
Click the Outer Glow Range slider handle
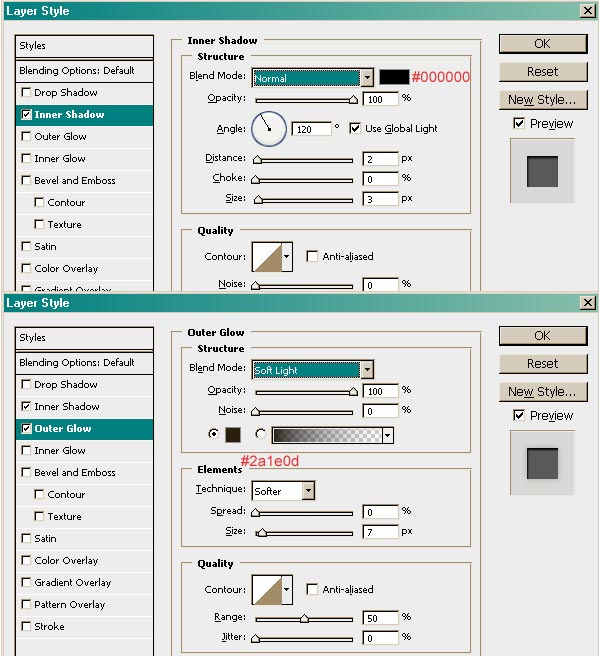[304, 619]
